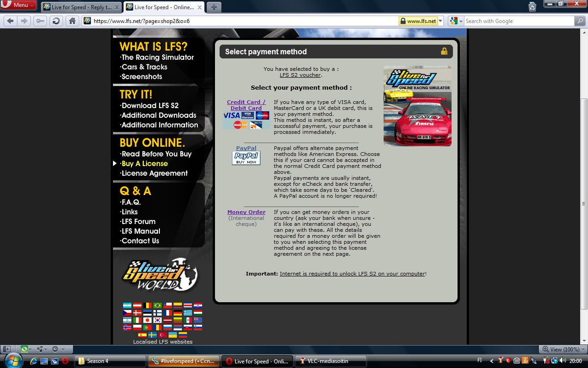
Task: Open License Agreement page
Action: 154,173
